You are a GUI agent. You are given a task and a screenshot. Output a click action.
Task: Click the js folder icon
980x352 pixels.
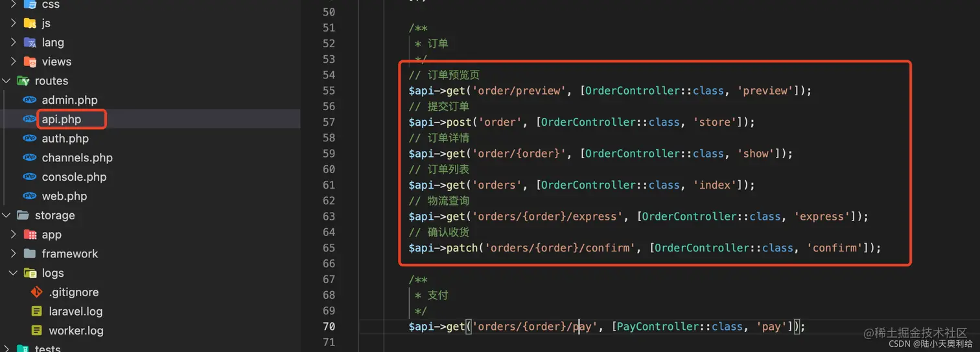coord(30,23)
